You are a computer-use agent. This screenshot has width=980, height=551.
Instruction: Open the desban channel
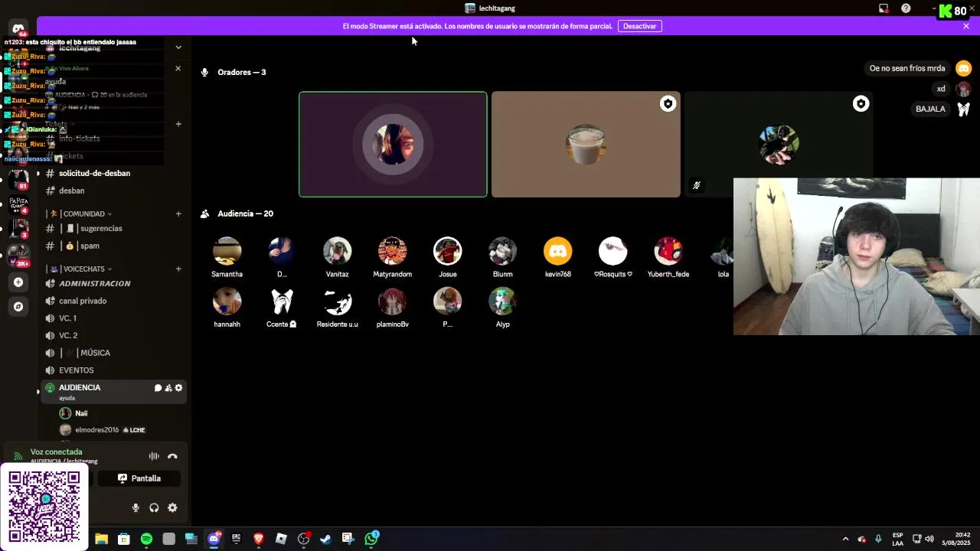tap(114, 191)
